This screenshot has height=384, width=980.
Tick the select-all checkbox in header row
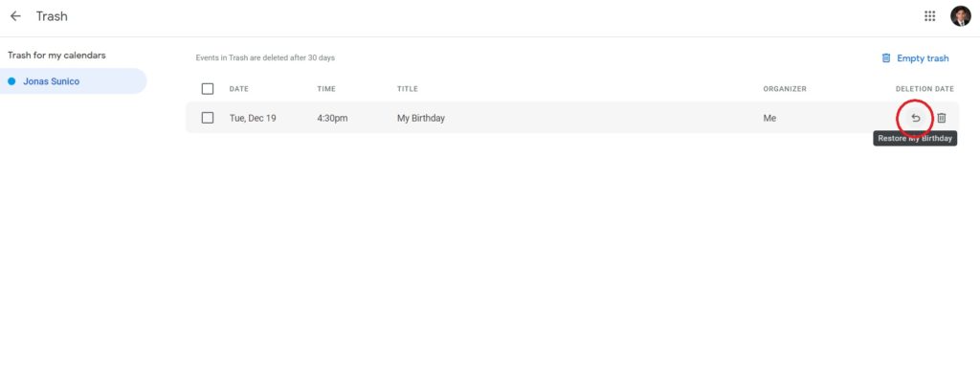208,89
